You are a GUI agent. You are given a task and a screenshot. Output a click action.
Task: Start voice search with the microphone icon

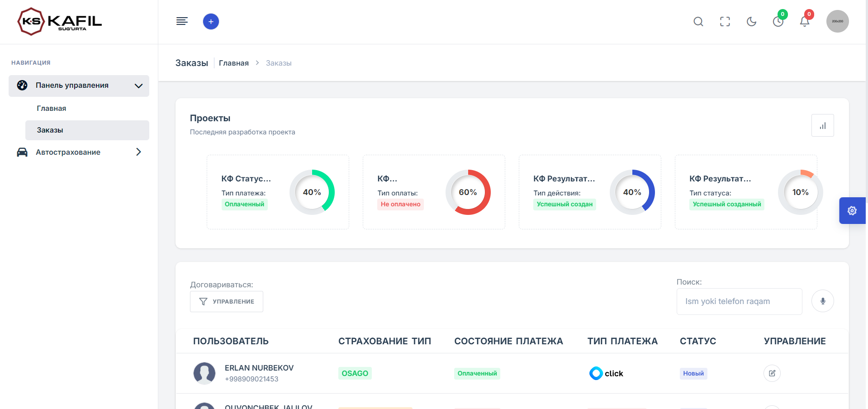click(823, 301)
